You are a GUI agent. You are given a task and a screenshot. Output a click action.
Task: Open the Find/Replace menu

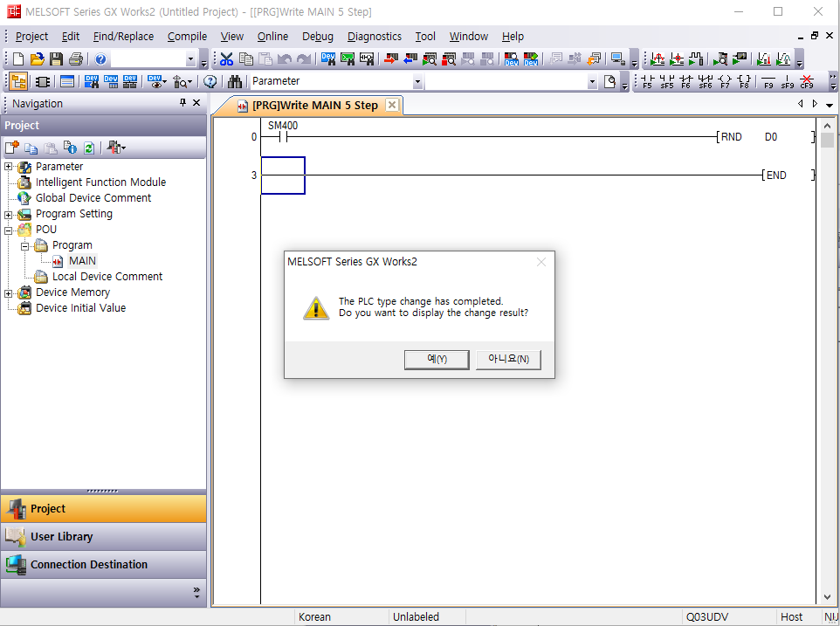[123, 37]
